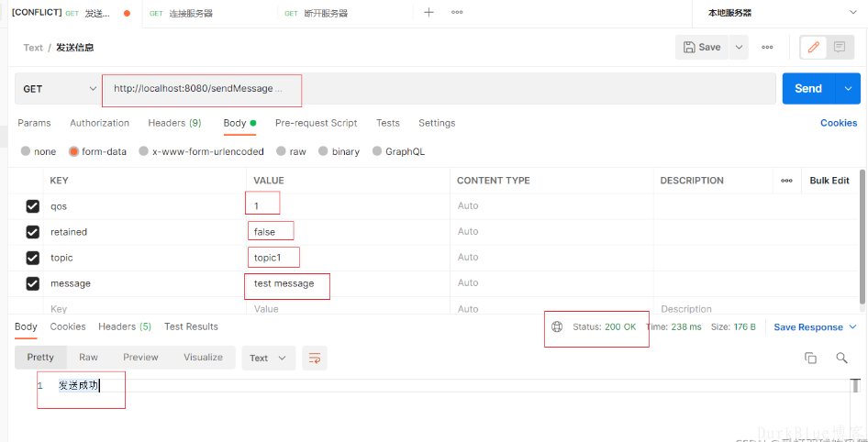Click the Text breadcrumb link
The image size is (868, 442).
(33, 48)
